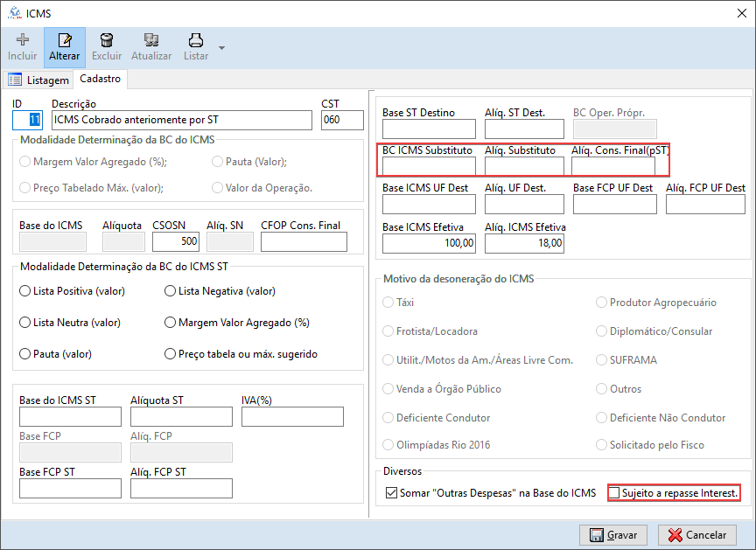Choose Margem Valor Agregado (%) ST option
The width and height of the screenshot is (756, 550).
pyautogui.click(x=170, y=323)
